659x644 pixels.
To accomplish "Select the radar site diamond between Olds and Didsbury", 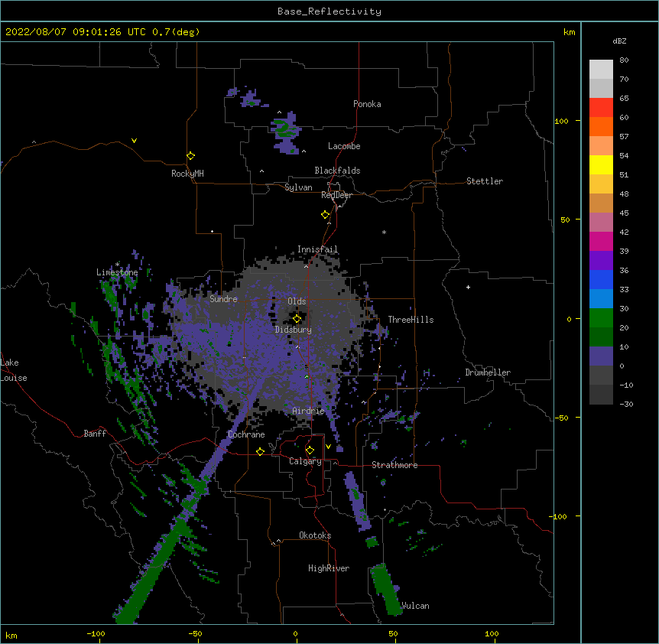I will [297, 319].
